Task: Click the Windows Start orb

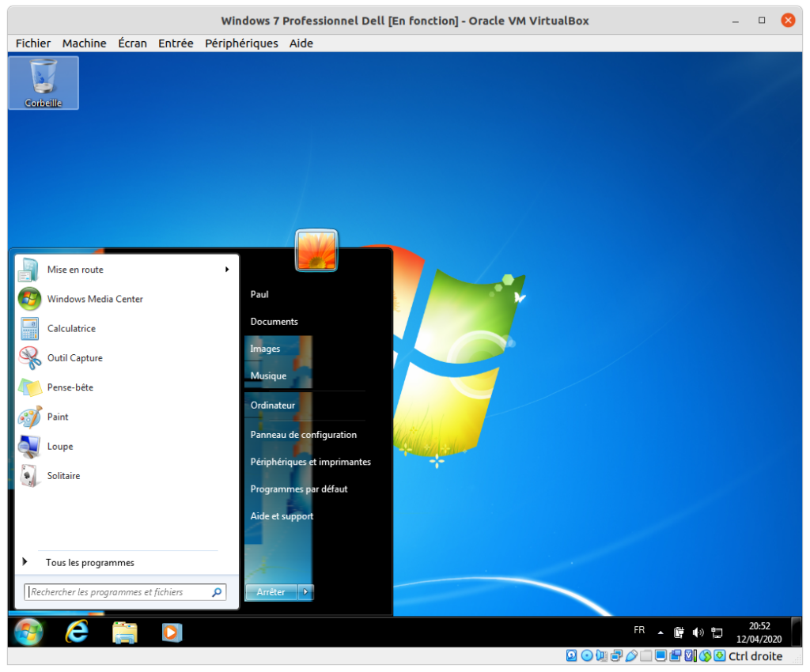Action: [x=29, y=631]
